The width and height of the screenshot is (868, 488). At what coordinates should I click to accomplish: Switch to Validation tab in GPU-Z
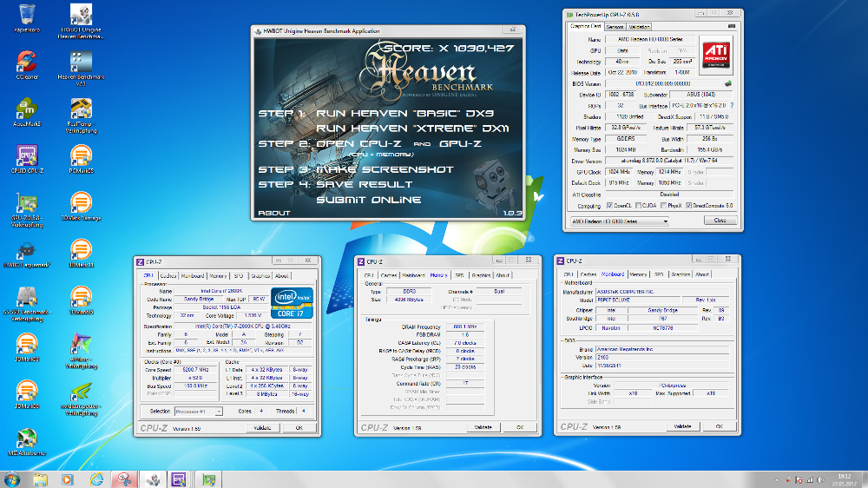pos(639,27)
